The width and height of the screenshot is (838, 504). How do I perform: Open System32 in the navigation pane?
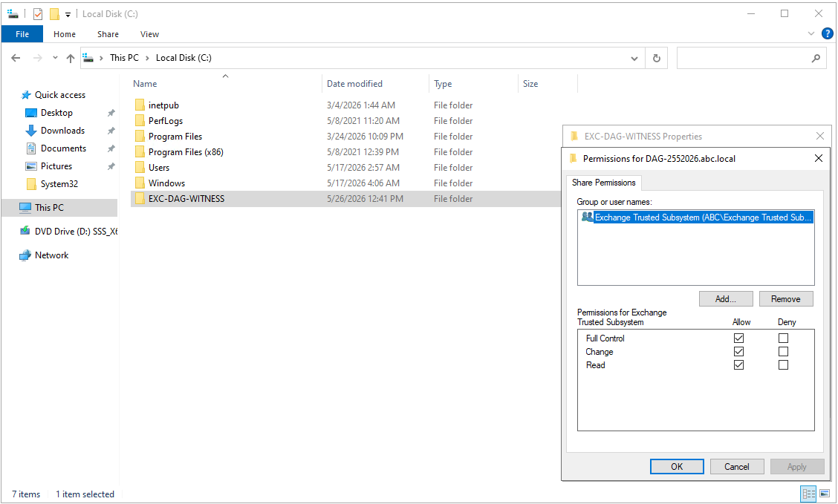pyautogui.click(x=59, y=183)
